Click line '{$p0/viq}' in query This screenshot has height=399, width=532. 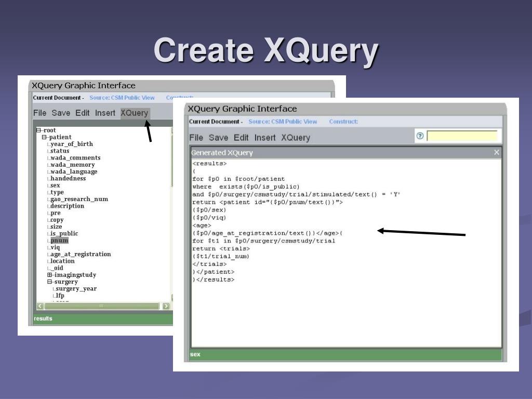point(209,218)
